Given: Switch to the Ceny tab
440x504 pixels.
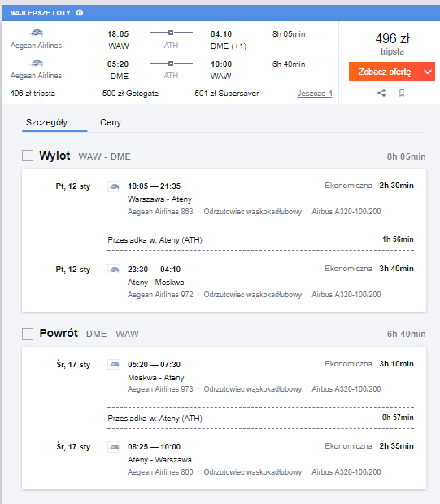Looking at the screenshot, I should click(111, 122).
